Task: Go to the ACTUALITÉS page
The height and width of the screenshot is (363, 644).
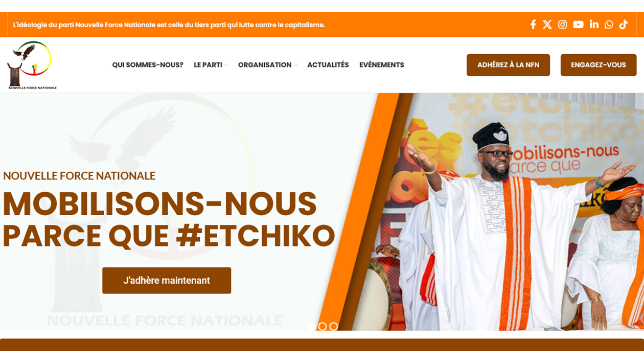Action: click(x=328, y=65)
